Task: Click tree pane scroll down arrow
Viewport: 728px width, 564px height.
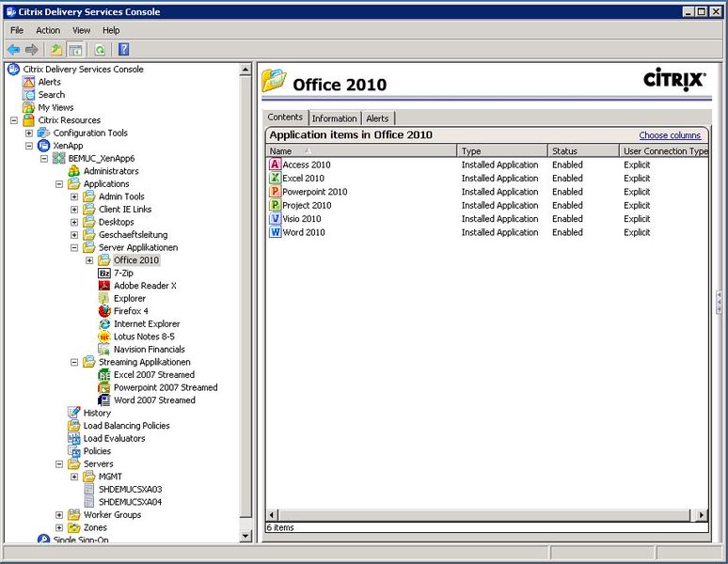Action: (x=245, y=536)
